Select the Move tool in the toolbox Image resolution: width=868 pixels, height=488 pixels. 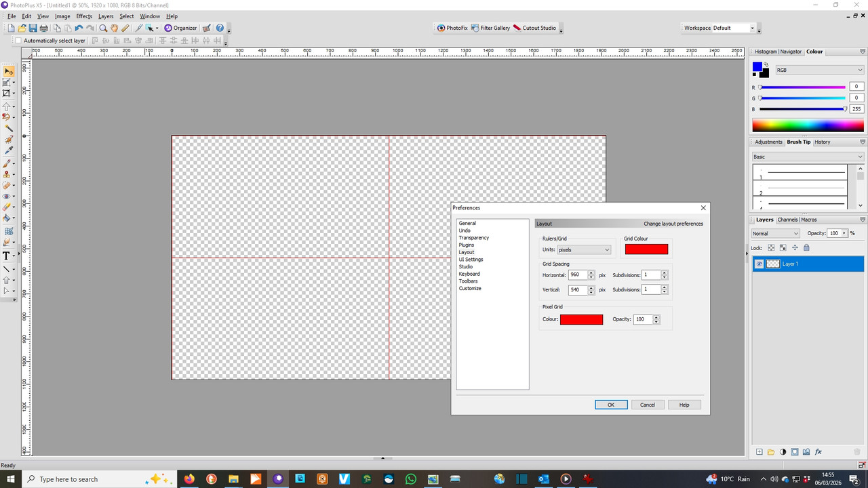[x=8, y=71]
